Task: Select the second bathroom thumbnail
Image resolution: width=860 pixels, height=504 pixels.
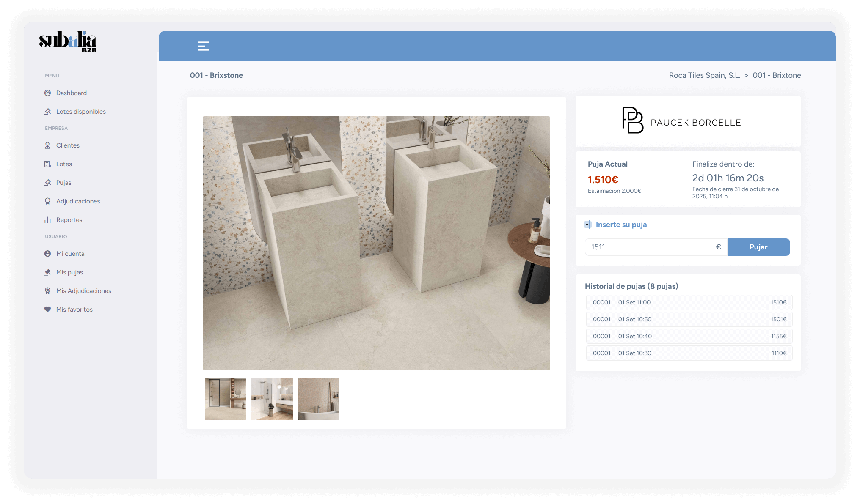Action: [x=272, y=399]
